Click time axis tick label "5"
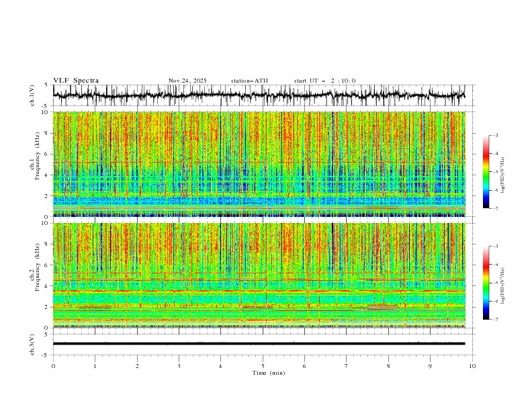This screenshot has height=411, width=532. pyautogui.click(x=263, y=366)
